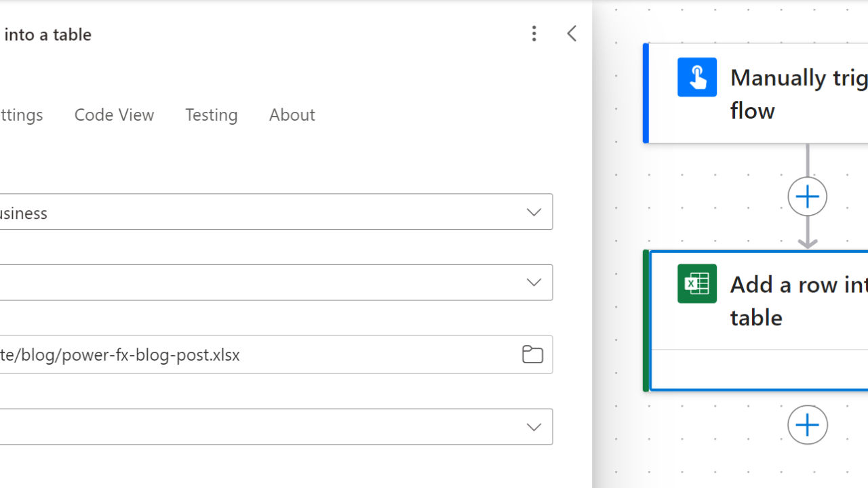Switch to the Settings tab
This screenshot has height=488, width=868.
(x=20, y=115)
